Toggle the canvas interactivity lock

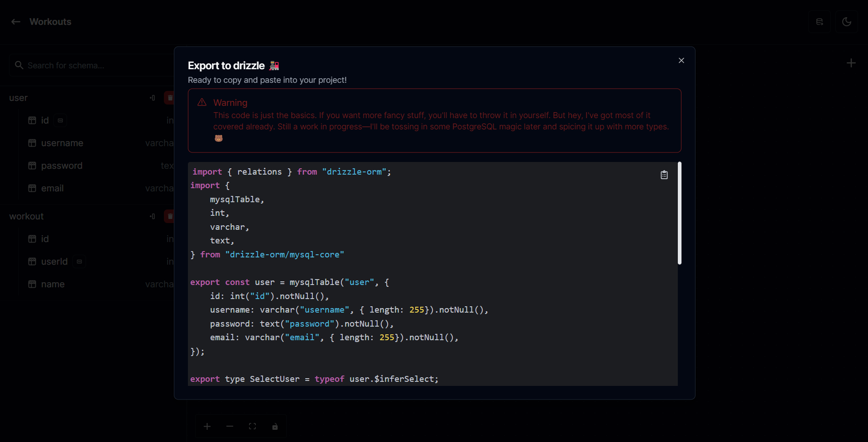[x=275, y=426]
